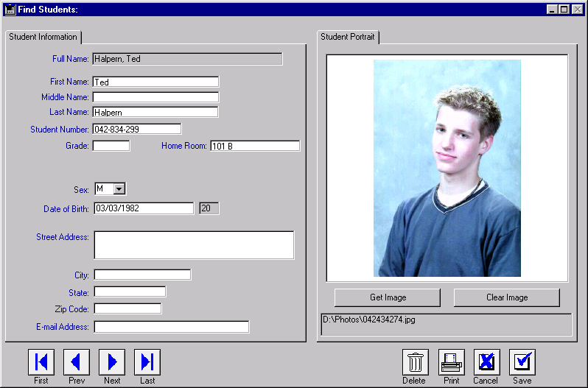Select the Student Number field
The width and height of the screenshot is (588, 388).
[x=137, y=129]
